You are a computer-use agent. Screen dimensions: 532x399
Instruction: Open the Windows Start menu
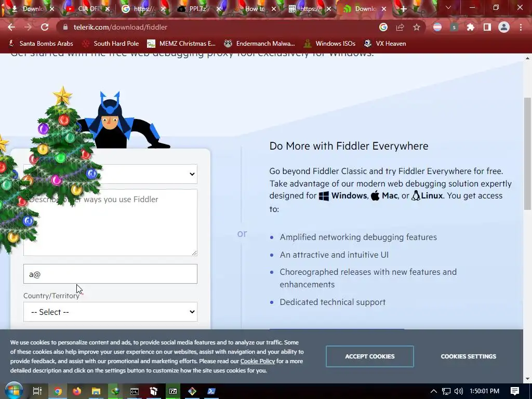14,391
